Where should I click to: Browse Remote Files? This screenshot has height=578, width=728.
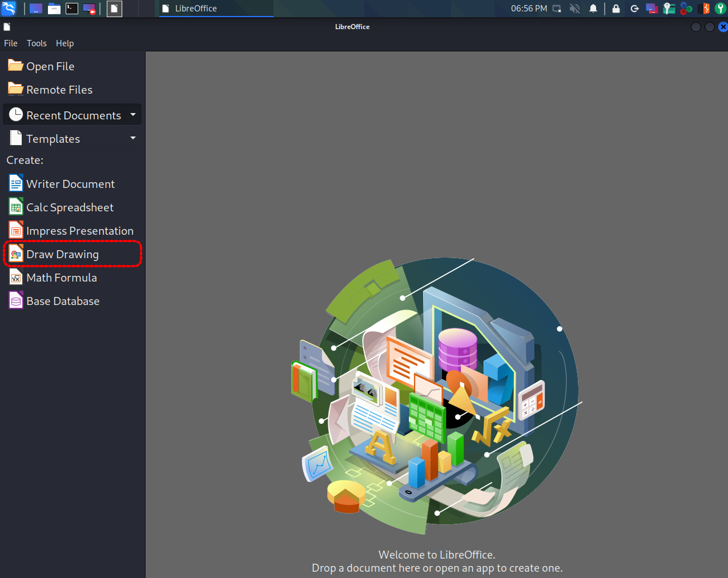pyautogui.click(x=50, y=90)
